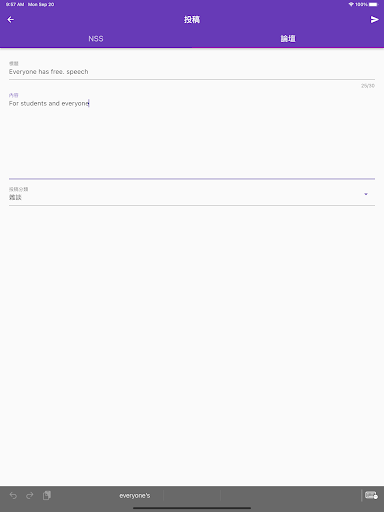
Task: Tap the 25/30 character counter
Action: tap(368, 86)
